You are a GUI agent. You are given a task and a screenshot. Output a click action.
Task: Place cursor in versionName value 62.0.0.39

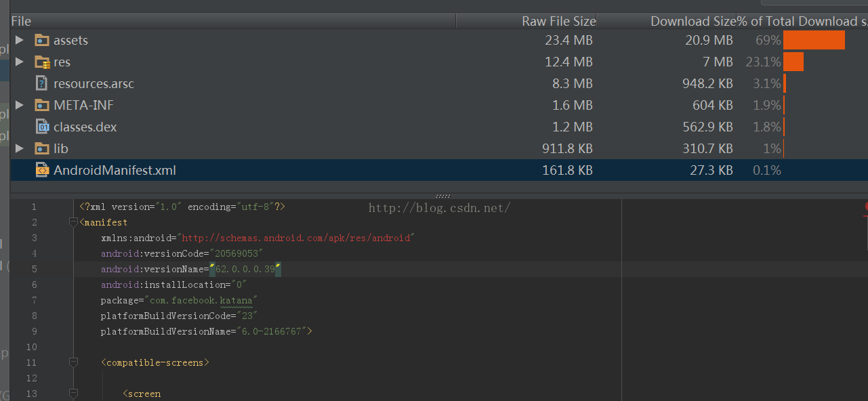pyautogui.click(x=245, y=269)
